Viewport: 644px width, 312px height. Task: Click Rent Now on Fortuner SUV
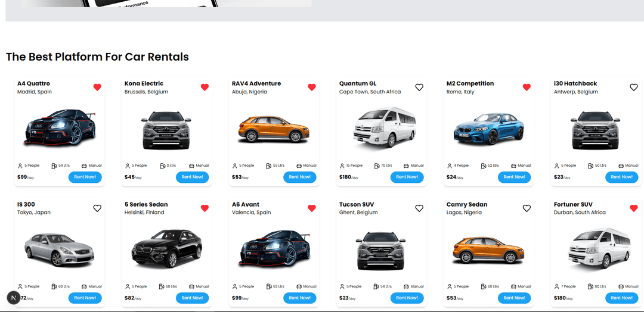click(622, 298)
